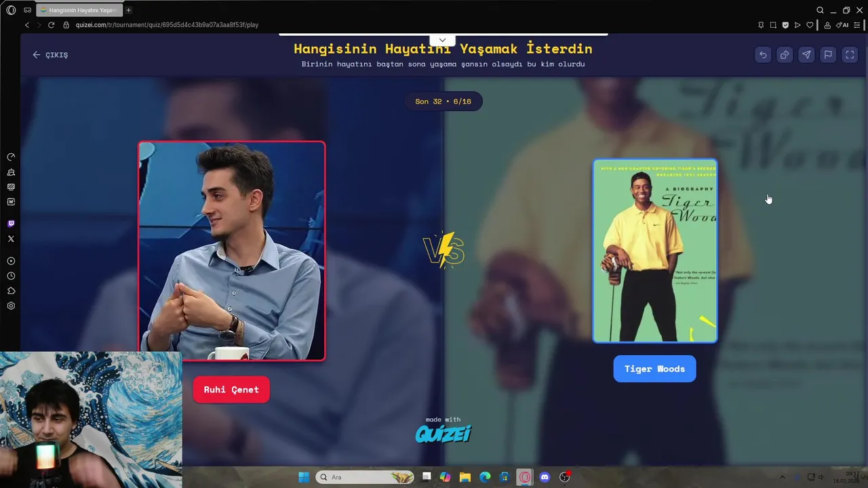This screenshot has height=488, width=868.
Task: Launch Copilot from the taskbar
Action: pyautogui.click(x=445, y=477)
